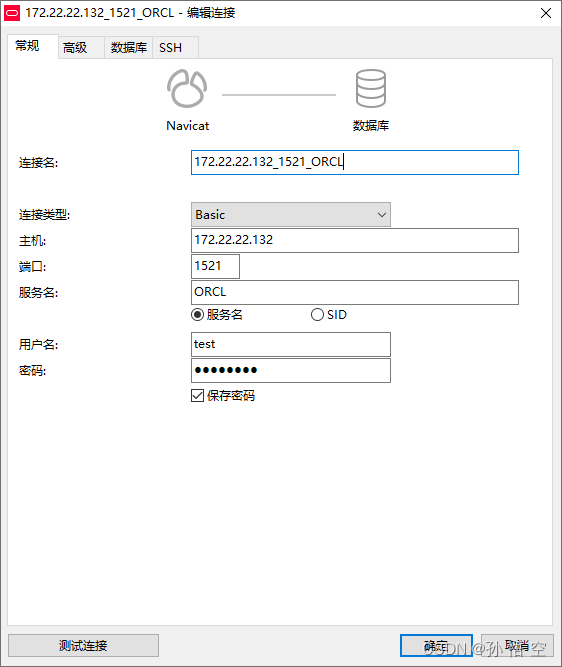Viewport: 562px width, 667px height.
Task: Click the 连接类型: label
Action: [44, 215]
